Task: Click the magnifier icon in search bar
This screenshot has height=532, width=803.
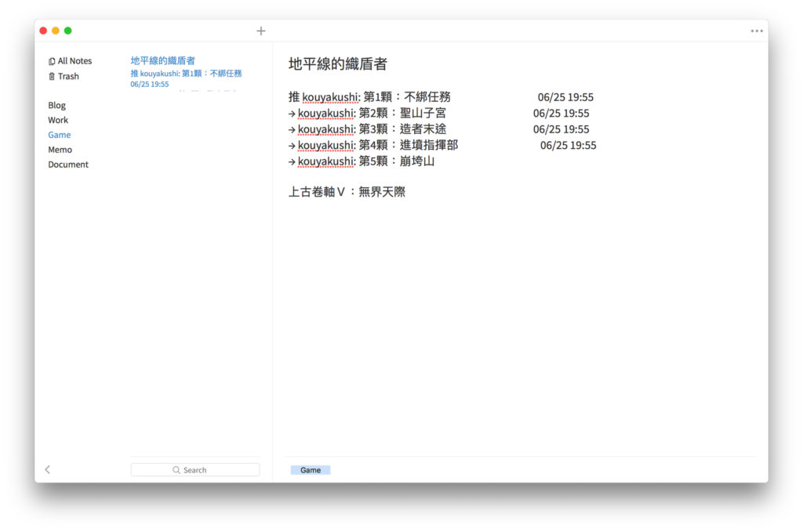Action: tap(176, 470)
